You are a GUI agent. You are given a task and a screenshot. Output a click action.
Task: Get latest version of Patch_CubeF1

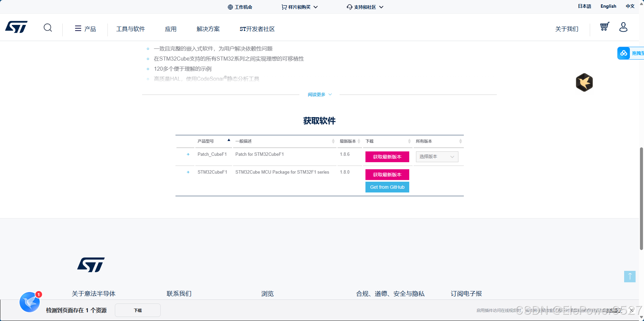point(387,157)
